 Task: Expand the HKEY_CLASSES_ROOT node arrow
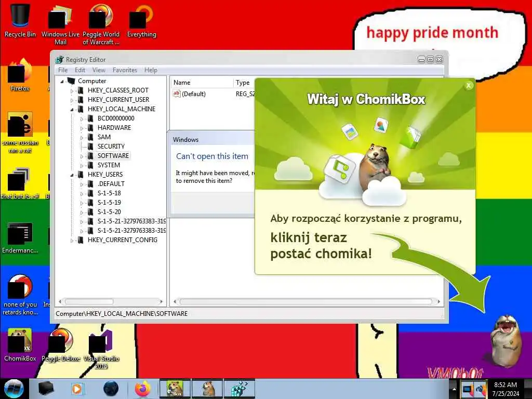pyautogui.click(x=72, y=91)
